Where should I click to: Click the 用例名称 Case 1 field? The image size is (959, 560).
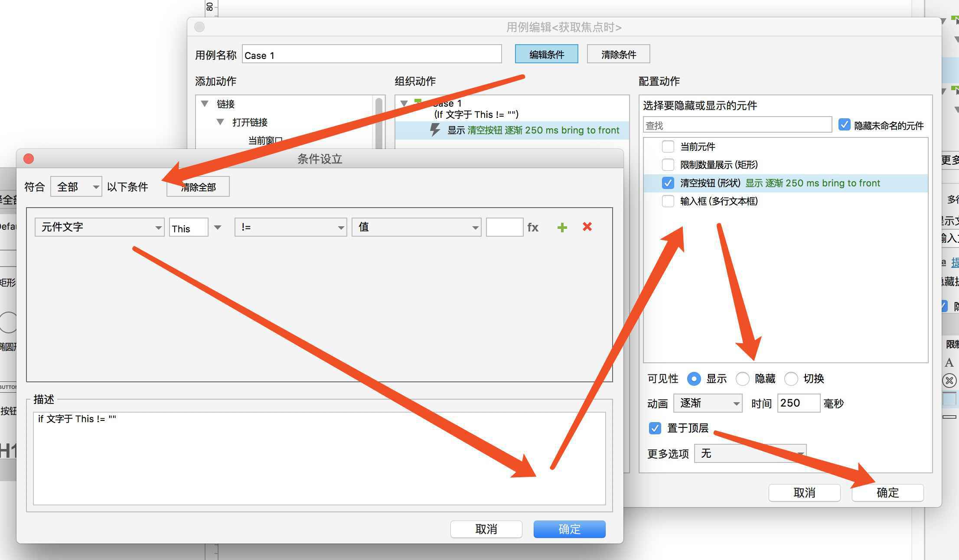(372, 55)
